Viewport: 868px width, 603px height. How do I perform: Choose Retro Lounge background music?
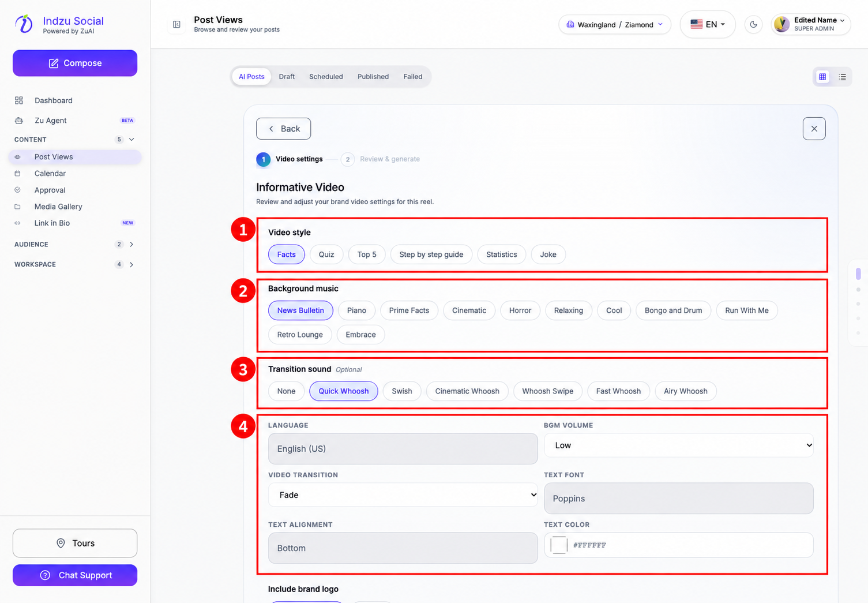300,335
